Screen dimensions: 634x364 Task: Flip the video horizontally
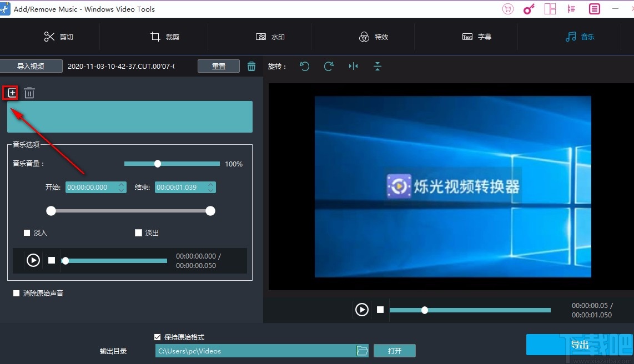(353, 66)
